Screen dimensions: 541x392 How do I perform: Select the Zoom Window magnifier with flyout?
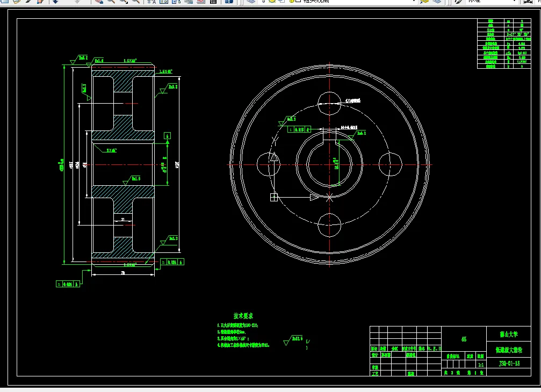pyautogui.click(x=123, y=2)
